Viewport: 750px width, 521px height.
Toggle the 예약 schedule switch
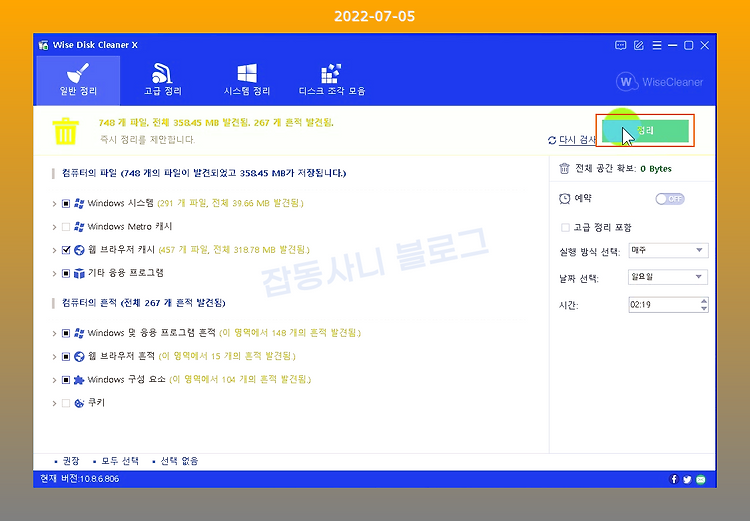pyautogui.click(x=670, y=199)
